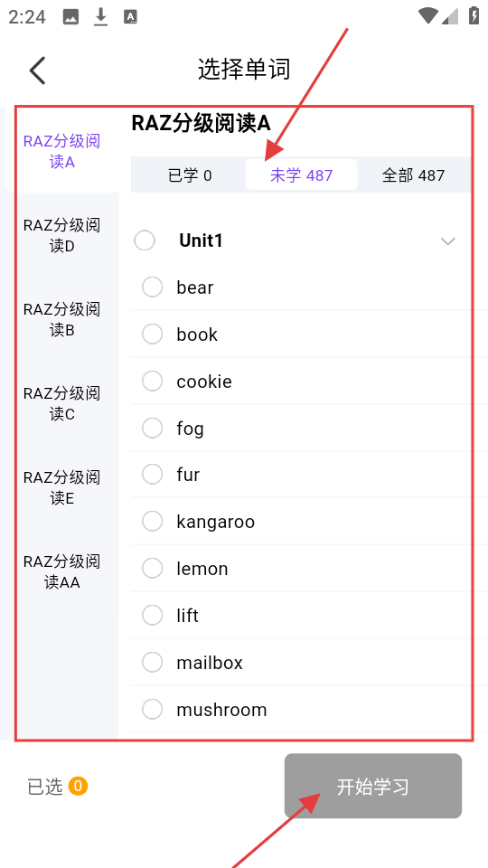Viewport: 488px width, 868px height.
Task: Select the Unit1 select-all circle
Action: click(x=145, y=241)
